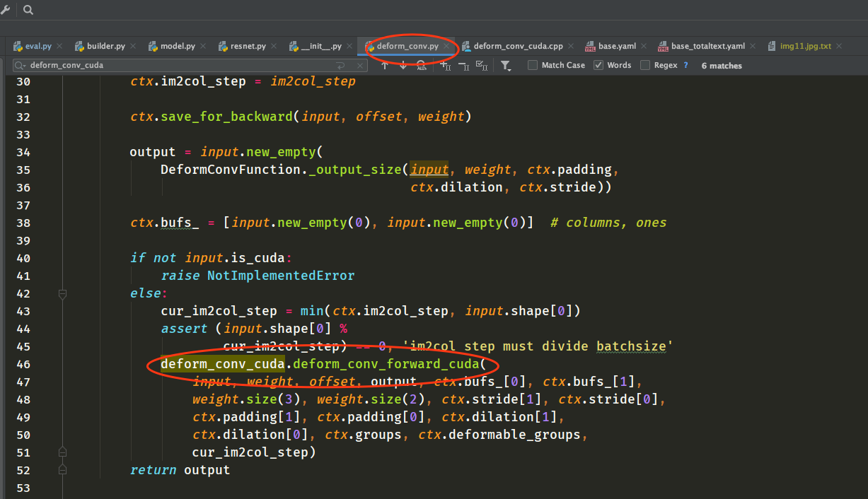Jump to the previous search occurrence
This screenshot has height=499, width=868.
(384, 65)
